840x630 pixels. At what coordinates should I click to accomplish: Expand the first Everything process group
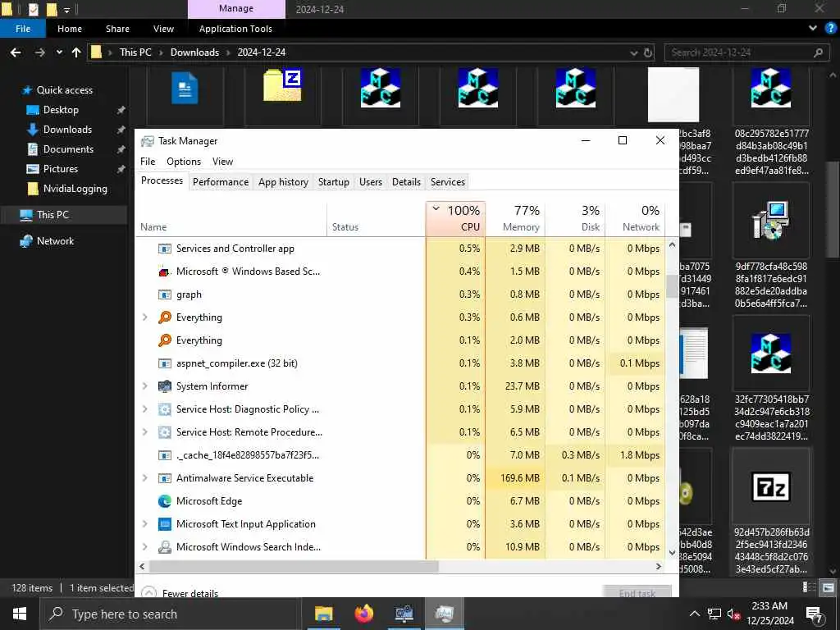[x=144, y=317]
